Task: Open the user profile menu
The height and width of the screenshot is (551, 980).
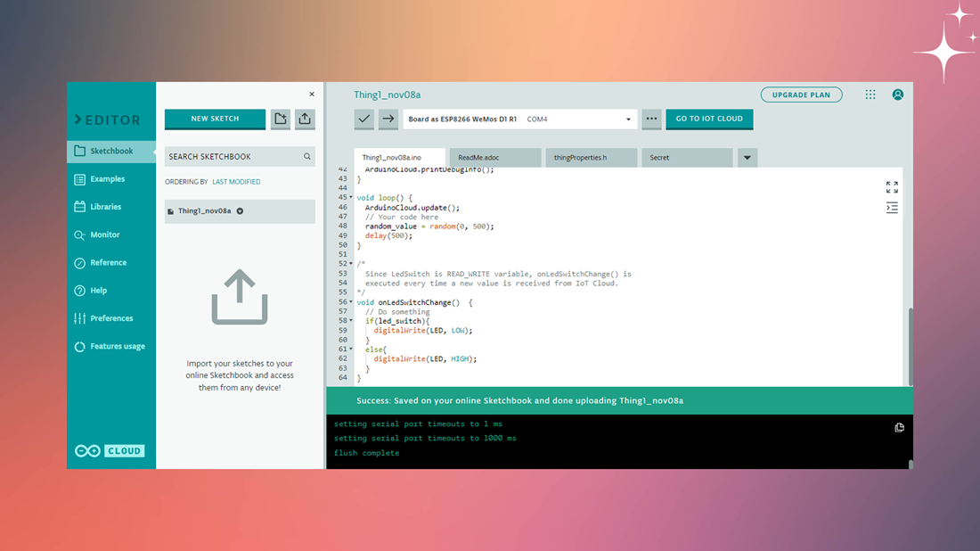Action: pos(897,95)
